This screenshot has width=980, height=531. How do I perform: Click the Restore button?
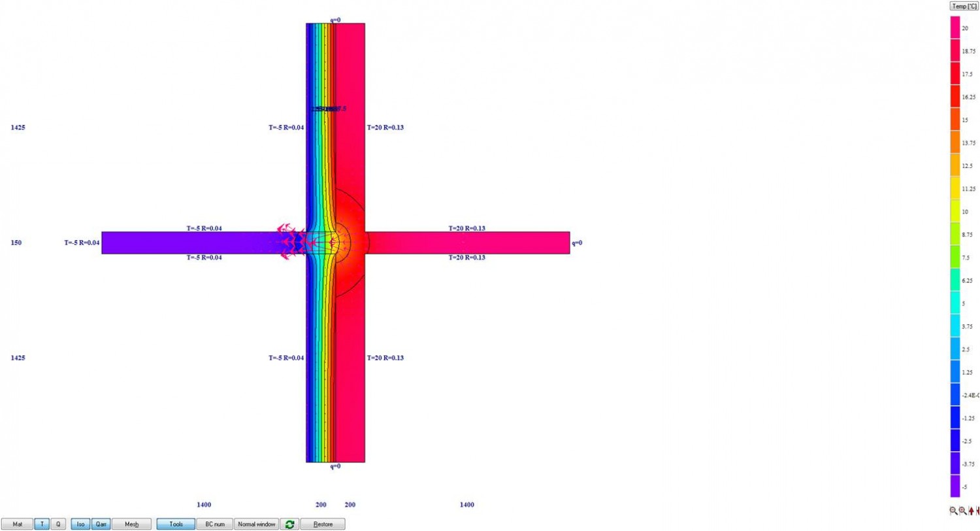pos(323,524)
